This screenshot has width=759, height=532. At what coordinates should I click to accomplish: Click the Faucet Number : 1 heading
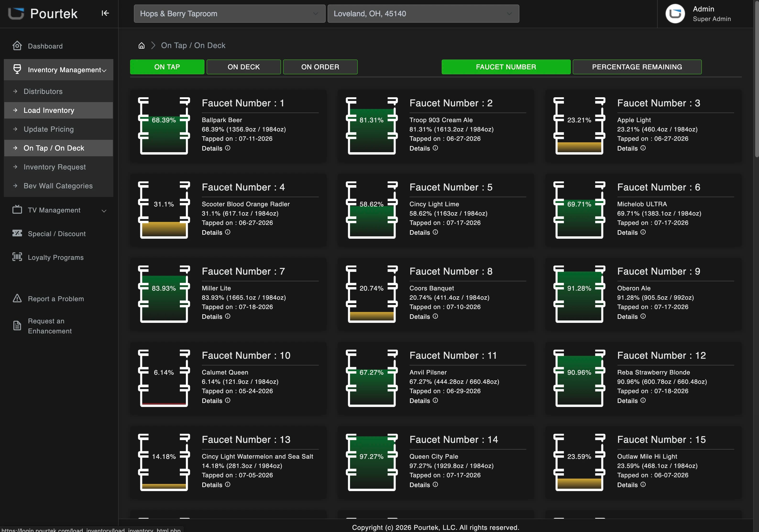point(243,103)
